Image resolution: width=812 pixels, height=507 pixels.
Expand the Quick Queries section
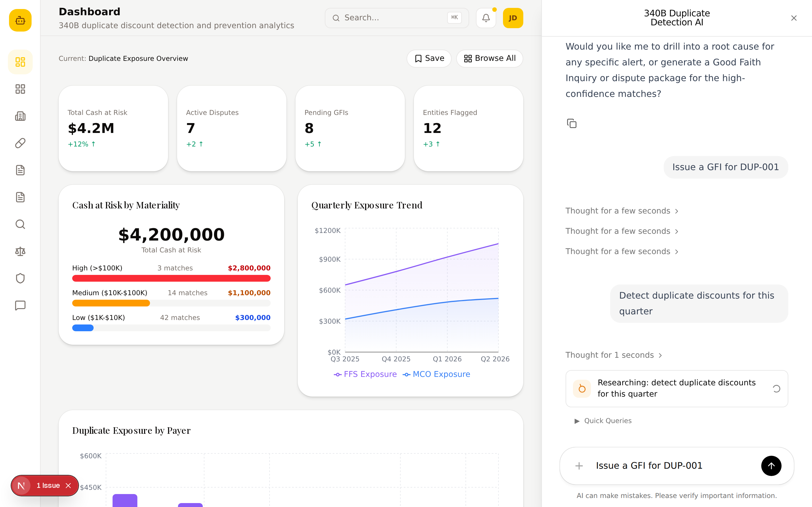coord(603,421)
